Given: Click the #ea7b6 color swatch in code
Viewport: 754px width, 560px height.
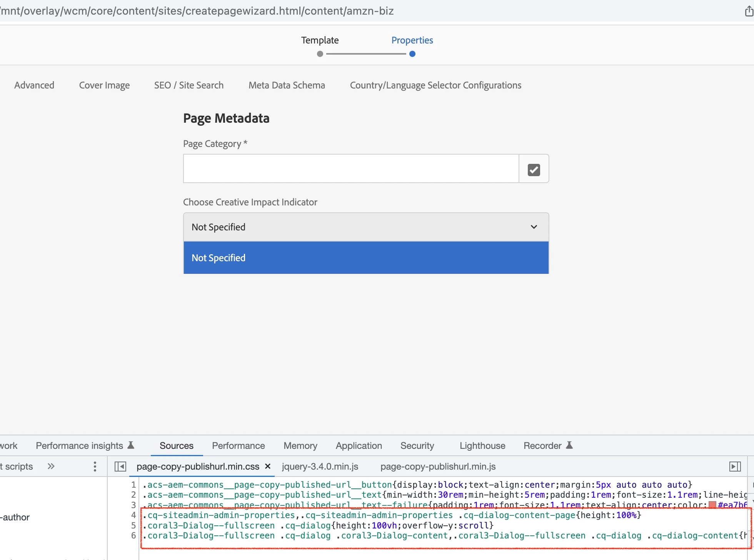Looking at the screenshot, I should (712, 505).
